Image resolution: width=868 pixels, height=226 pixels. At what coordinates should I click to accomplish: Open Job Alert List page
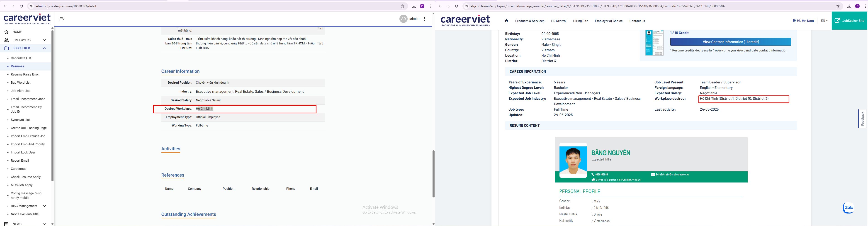(x=20, y=91)
